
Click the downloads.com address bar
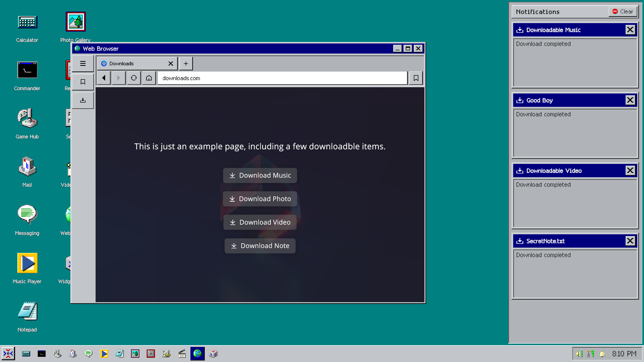click(282, 78)
